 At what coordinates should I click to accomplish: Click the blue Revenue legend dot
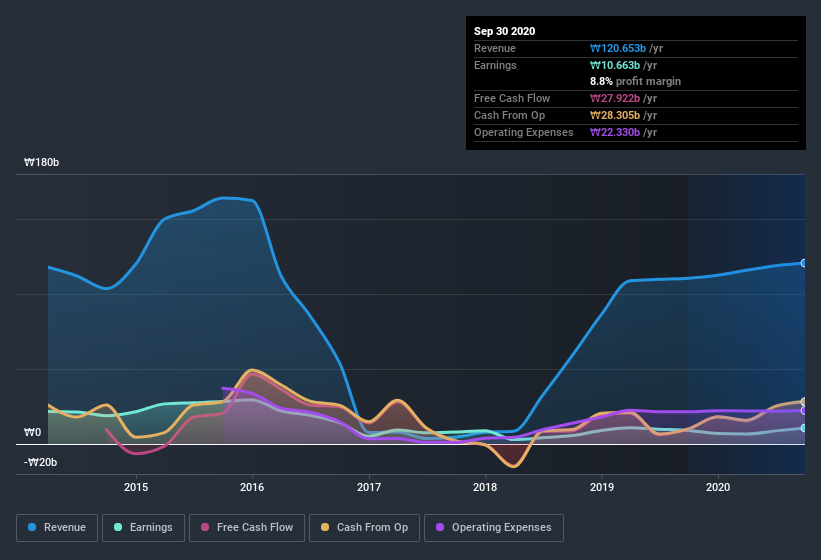32,527
